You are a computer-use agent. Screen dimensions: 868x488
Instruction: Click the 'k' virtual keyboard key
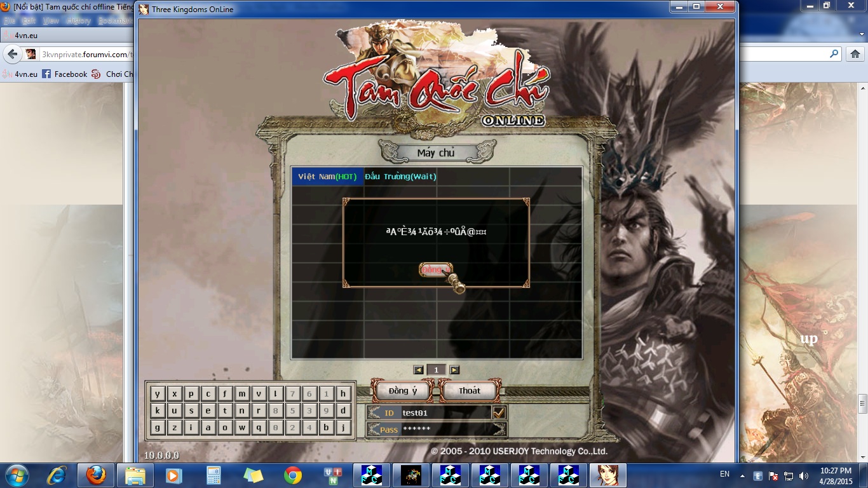[158, 410]
